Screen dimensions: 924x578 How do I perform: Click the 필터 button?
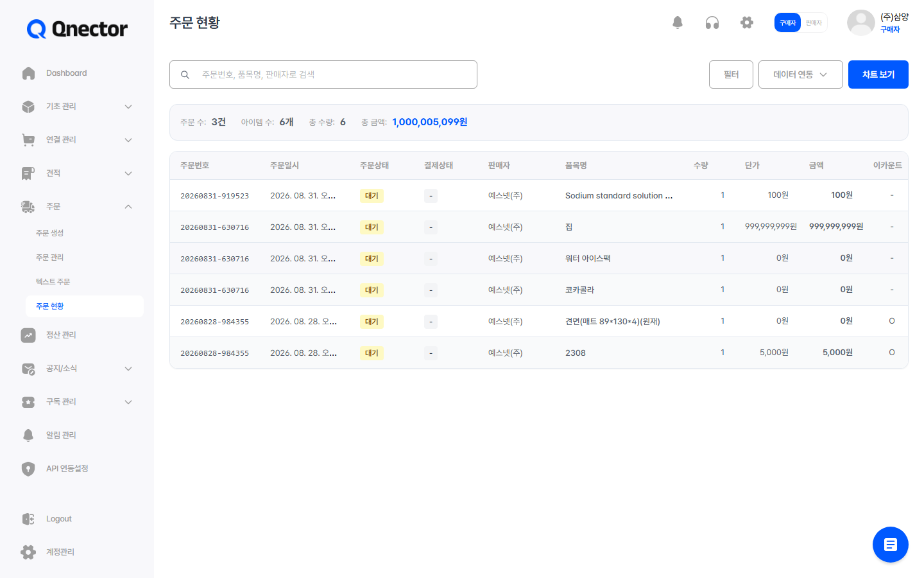pos(731,74)
